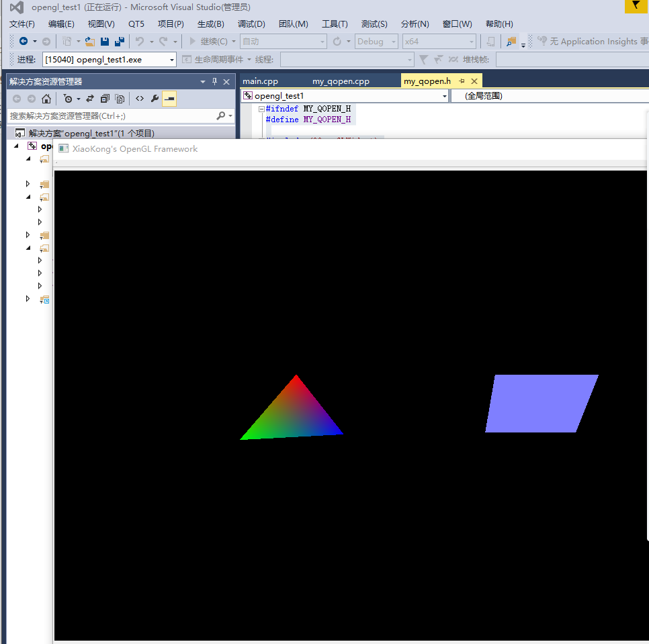The width and height of the screenshot is (649, 644).
Task: Sync Solution Explorer with active document
Action: tap(90, 99)
